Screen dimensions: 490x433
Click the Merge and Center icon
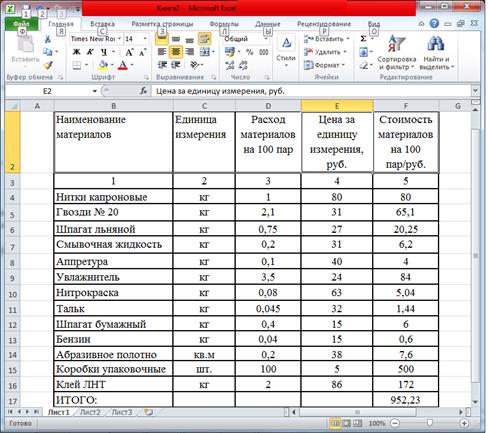point(204,52)
